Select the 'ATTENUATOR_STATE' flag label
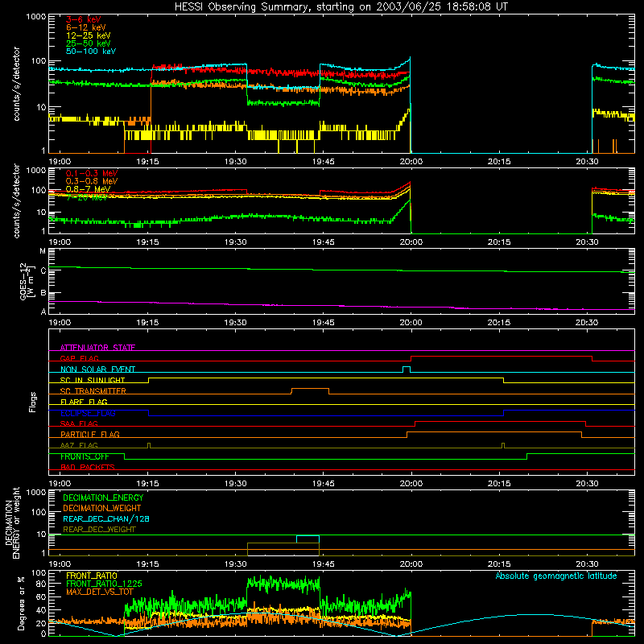The width and height of the screenshot is (644, 644). (97, 348)
